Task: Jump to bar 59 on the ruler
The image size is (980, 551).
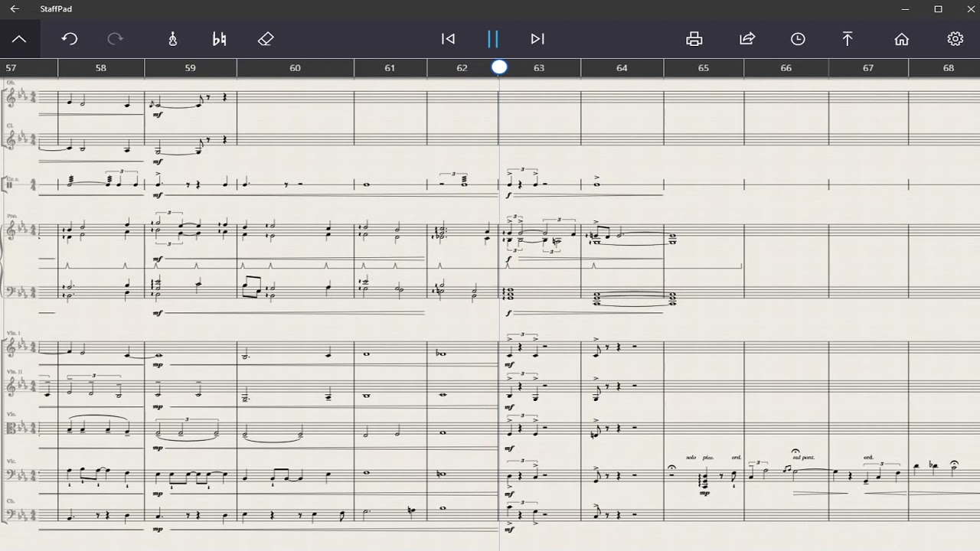Action: pyautogui.click(x=190, y=68)
